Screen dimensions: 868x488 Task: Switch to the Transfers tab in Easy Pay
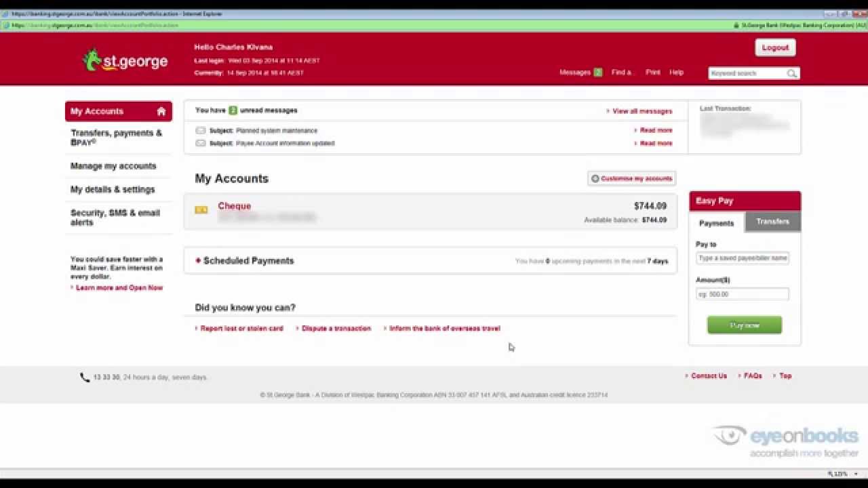[x=772, y=222]
